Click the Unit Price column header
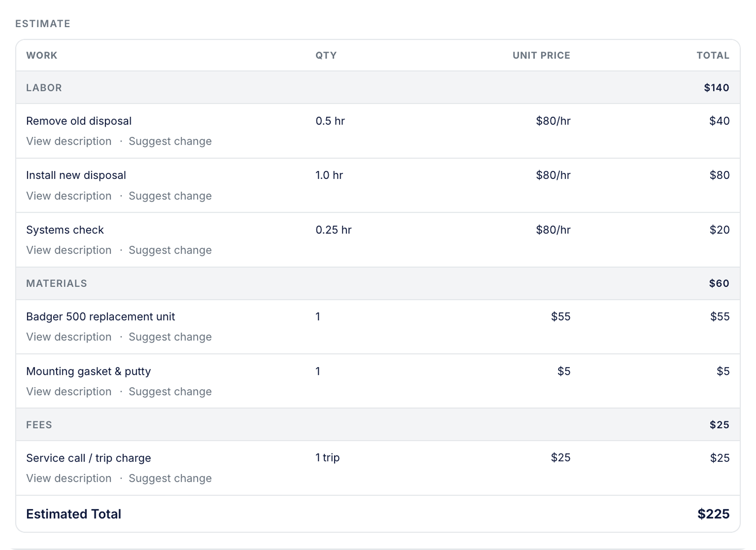Viewport: 756px width, 550px height. 541,56
